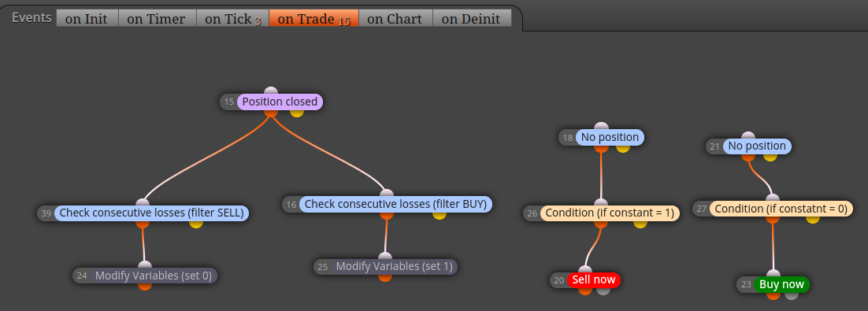Select the No position block numbered 18

pyautogui.click(x=610, y=137)
